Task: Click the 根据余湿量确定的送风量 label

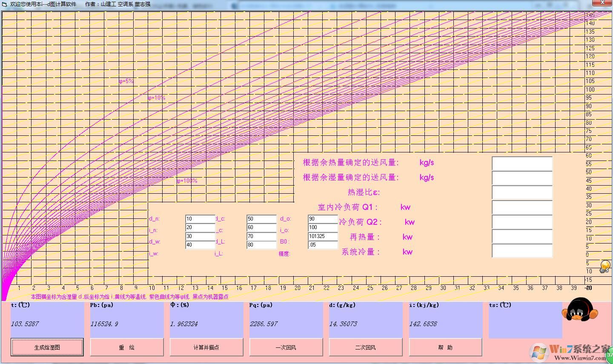Action: (x=351, y=178)
